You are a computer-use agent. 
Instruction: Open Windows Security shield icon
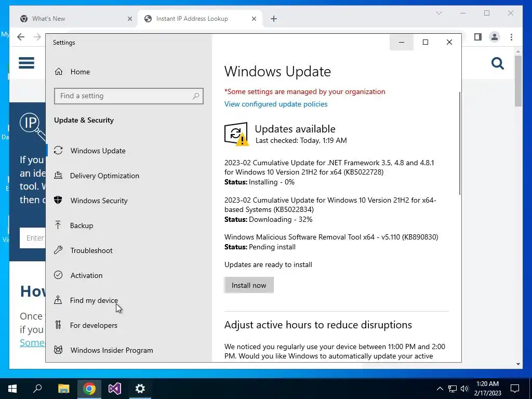58,200
